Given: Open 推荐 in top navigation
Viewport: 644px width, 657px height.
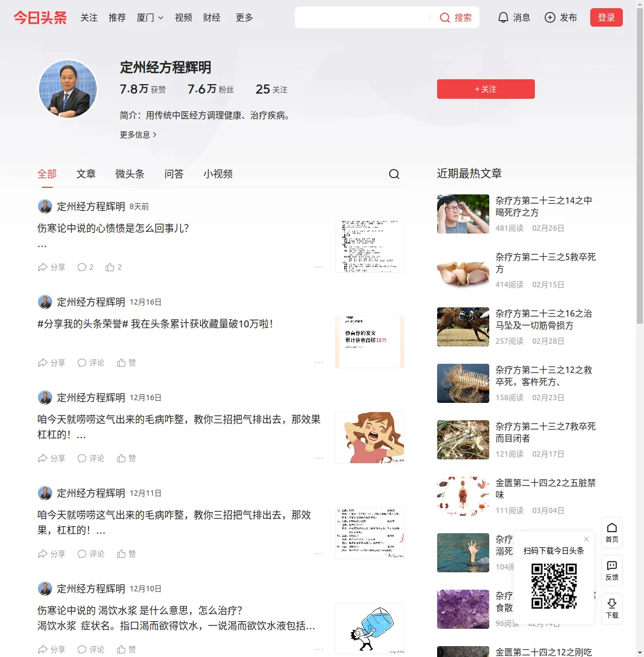Looking at the screenshot, I should [x=117, y=17].
